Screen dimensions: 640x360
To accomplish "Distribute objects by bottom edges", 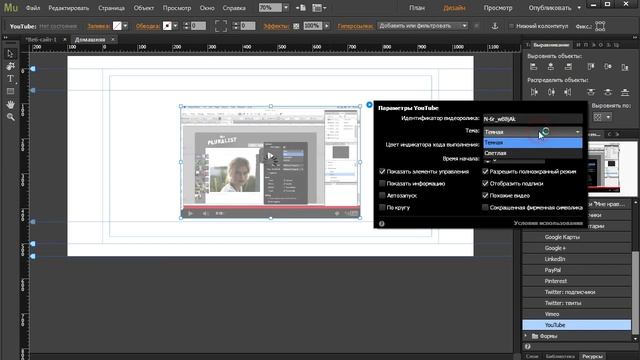I will click(x=625, y=92).
